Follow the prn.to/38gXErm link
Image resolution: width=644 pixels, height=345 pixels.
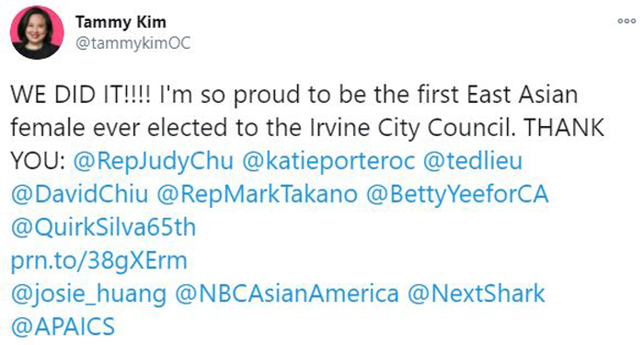coord(99,260)
